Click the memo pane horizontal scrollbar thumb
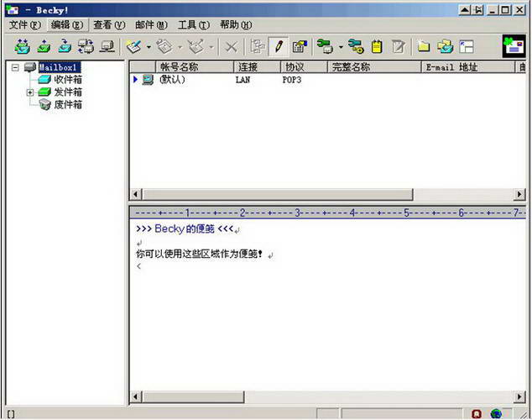This screenshot has height=420, width=532. (x=193, y=396)
